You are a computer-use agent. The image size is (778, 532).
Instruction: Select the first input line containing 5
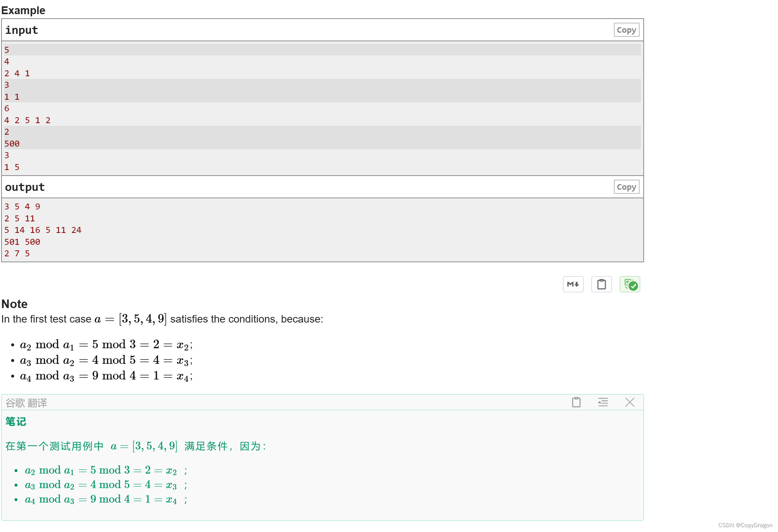click(x=6, y=49)
